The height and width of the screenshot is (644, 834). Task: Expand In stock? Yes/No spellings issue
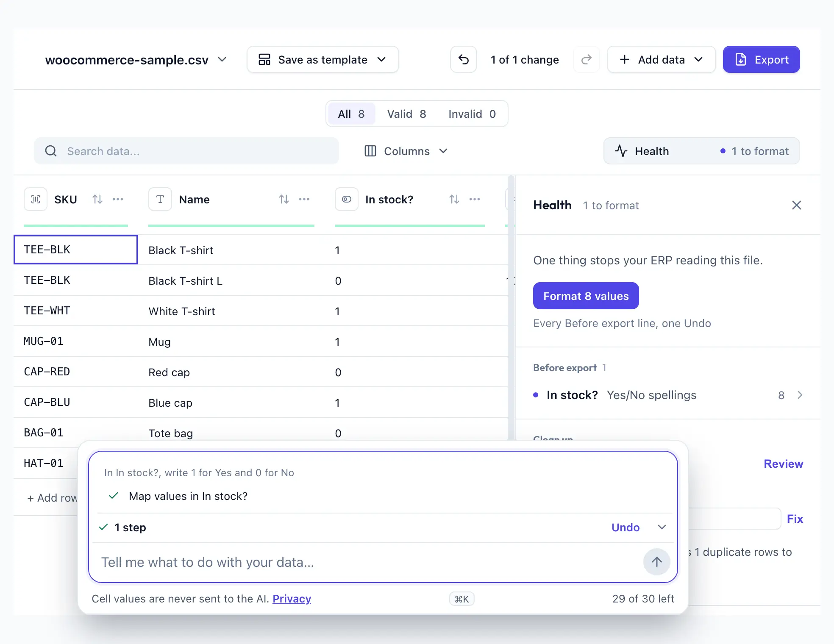coord(668,395)
